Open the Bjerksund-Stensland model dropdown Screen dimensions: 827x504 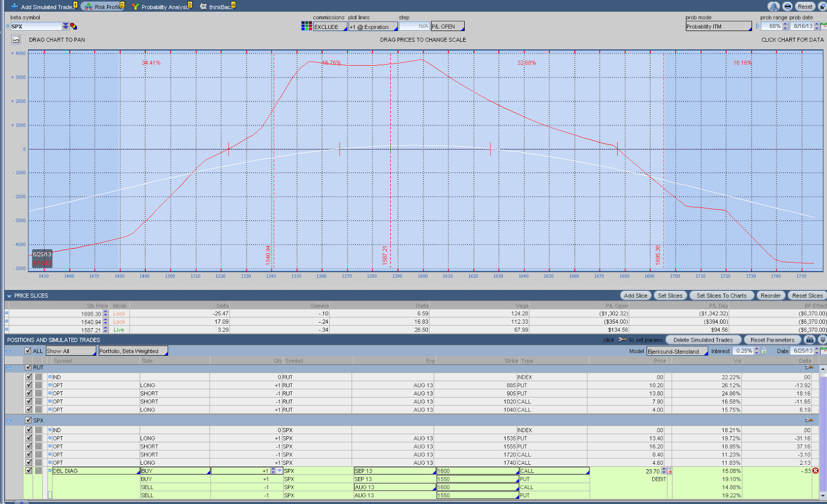(x=677, y=351)
